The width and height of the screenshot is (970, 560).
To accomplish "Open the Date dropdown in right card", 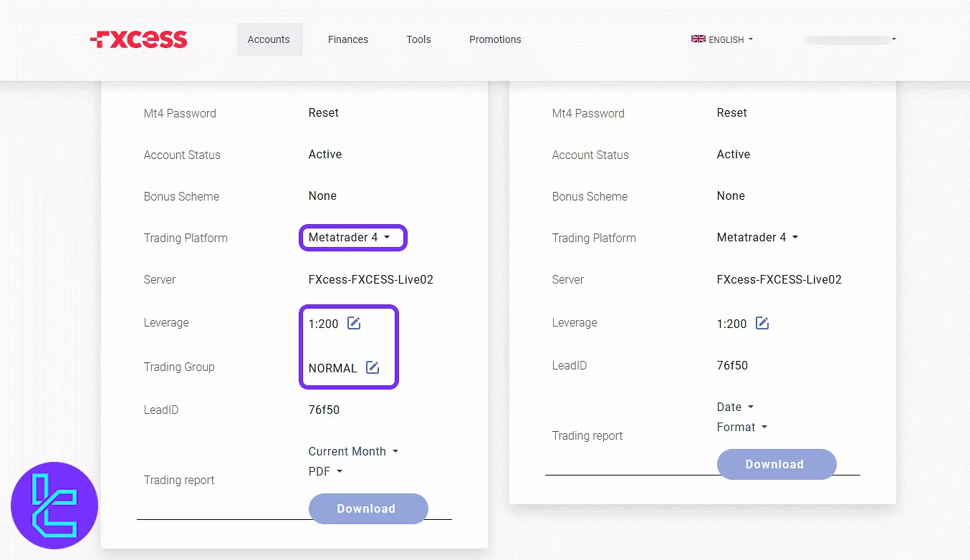I will point(735,407).
